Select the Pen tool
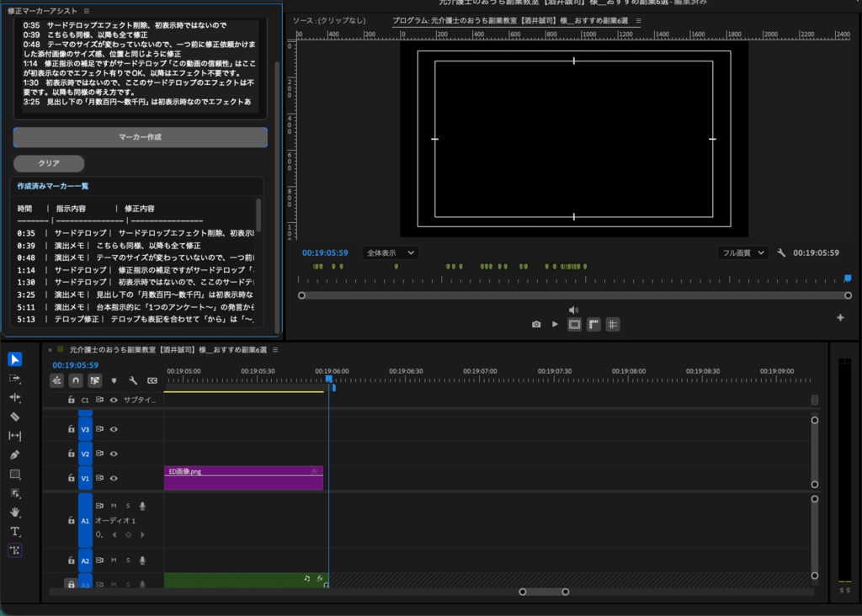This screenshot has height=616, width=862. click(15, 455)
